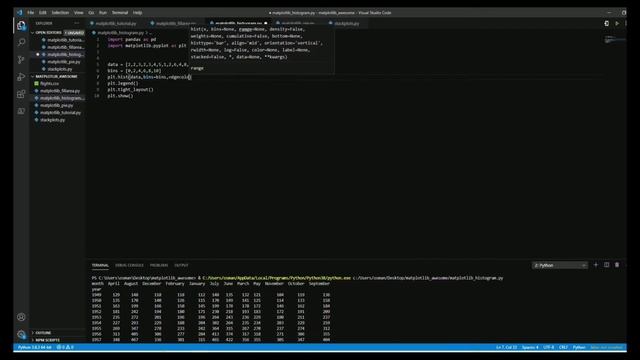Click the editor minimap
The width and height of the screenshot is (640, 360).
615,40
